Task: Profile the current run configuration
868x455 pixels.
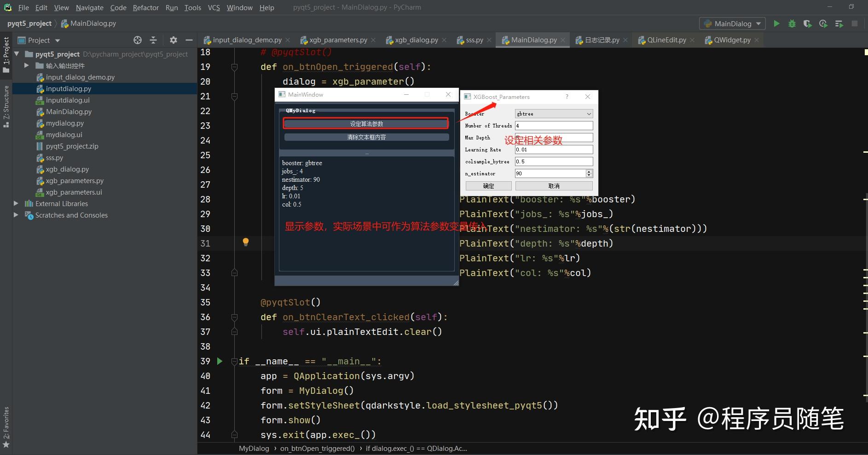Action: coord(823,23)
